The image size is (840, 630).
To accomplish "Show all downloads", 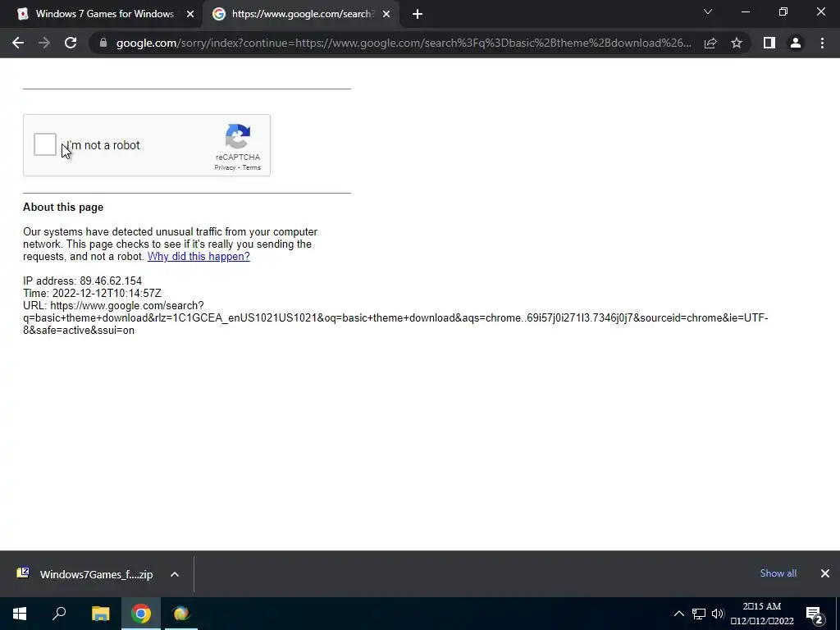I will pos(778,573).
